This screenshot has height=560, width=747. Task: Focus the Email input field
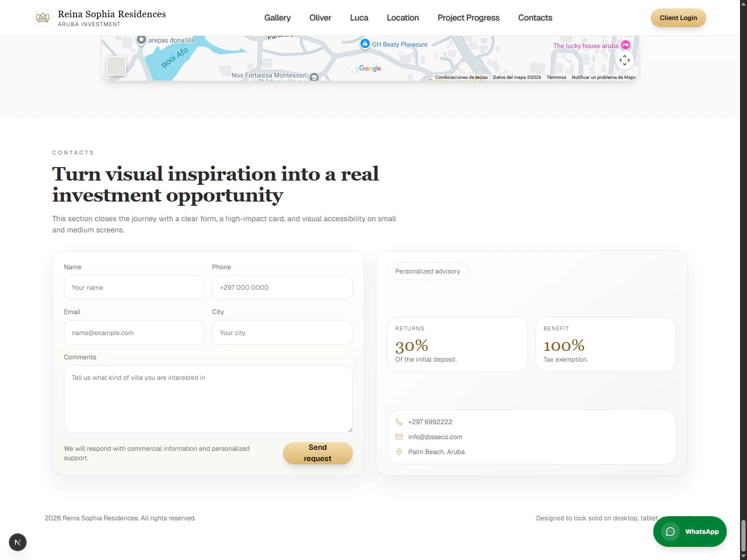134,333
